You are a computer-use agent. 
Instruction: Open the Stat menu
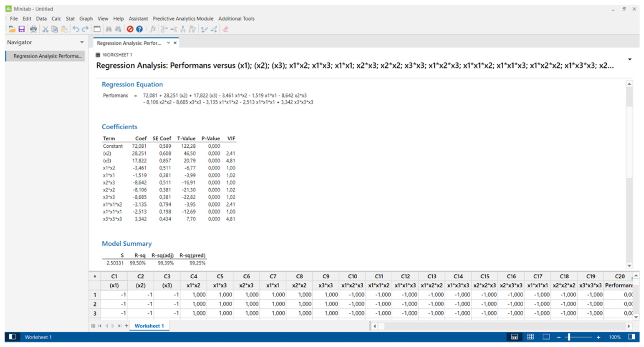point(70,19)
